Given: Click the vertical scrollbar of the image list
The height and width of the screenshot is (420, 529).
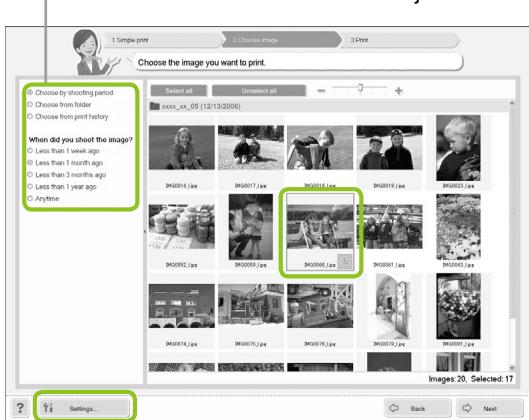Looking at the screenshot, I should click(x=512, y=213).
